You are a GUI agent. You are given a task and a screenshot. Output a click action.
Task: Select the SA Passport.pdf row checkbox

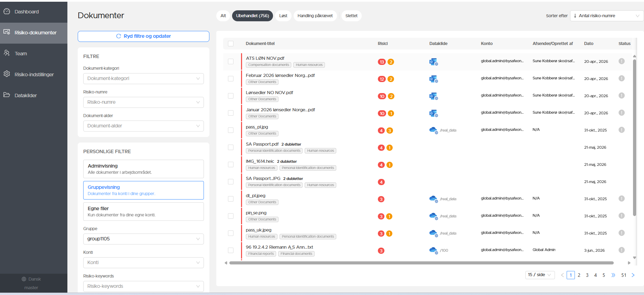pos(231,147)
